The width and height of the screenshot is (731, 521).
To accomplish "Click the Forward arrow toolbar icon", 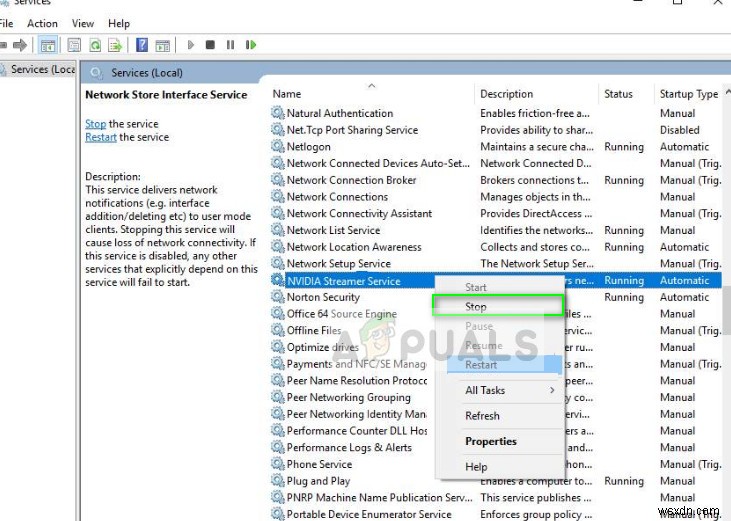I will (x=20, y=45).
